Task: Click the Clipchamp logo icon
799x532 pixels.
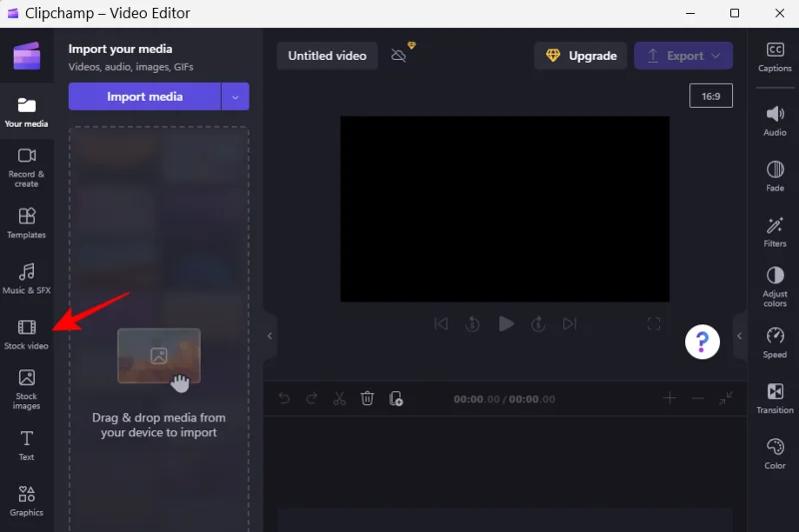Action: [x=27, y=56]
